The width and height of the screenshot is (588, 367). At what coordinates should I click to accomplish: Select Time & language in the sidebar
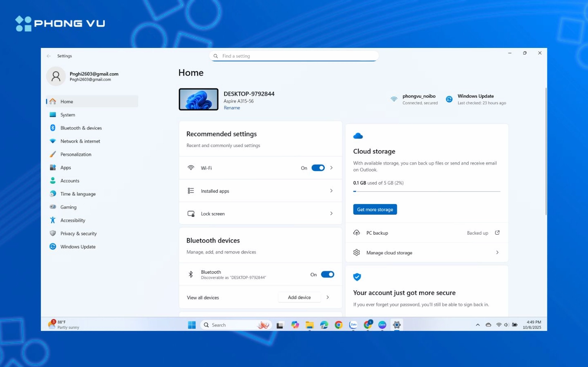point(78,194)
